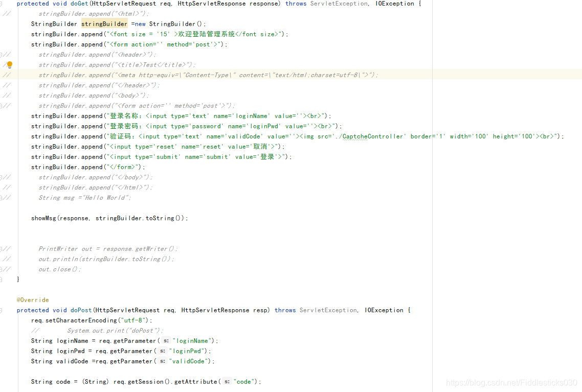This screenshot has height=392, width=582.
Task: Click 取消 in reset input line
Action: (x=260, y=147)
